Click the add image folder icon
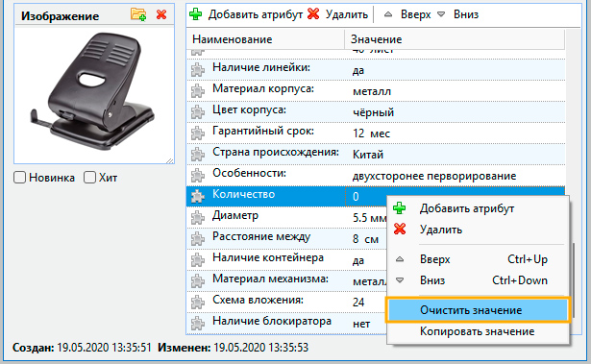This screenshot has width=591, height=364. click(x=138, y=14)
